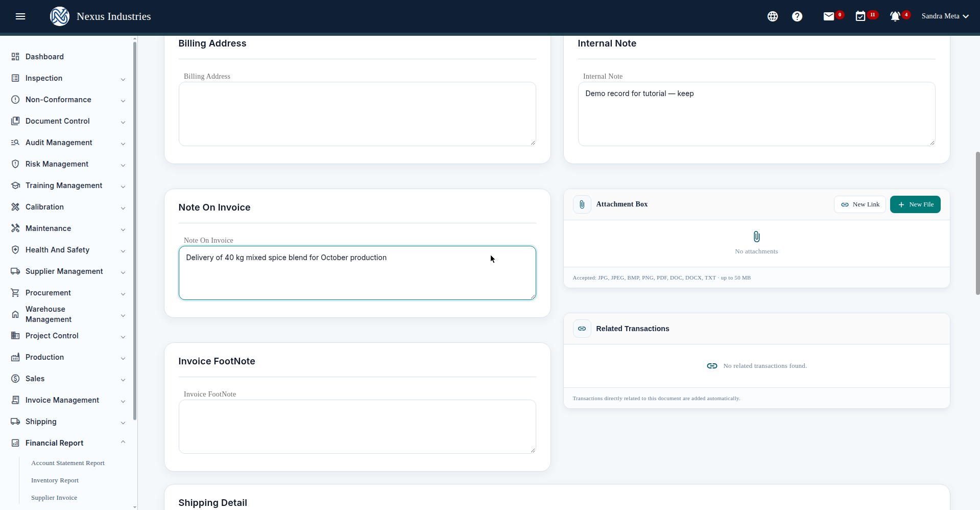Click the Shipping truck icon
This screenshot has height=510, width=980.
click(15, 422)
